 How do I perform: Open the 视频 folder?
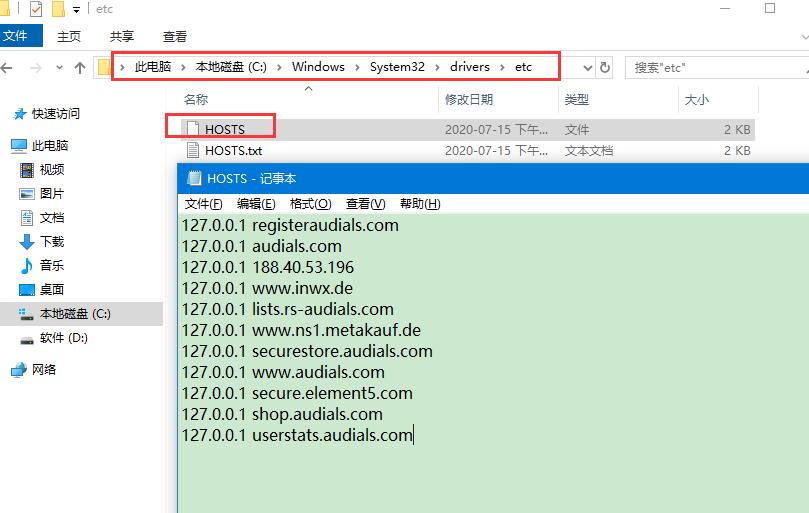click(x=52, y=169)
